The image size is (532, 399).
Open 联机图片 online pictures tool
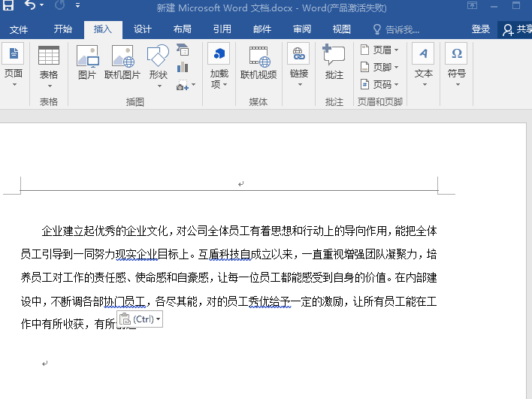pyautogui.click(x=122, y=62)
